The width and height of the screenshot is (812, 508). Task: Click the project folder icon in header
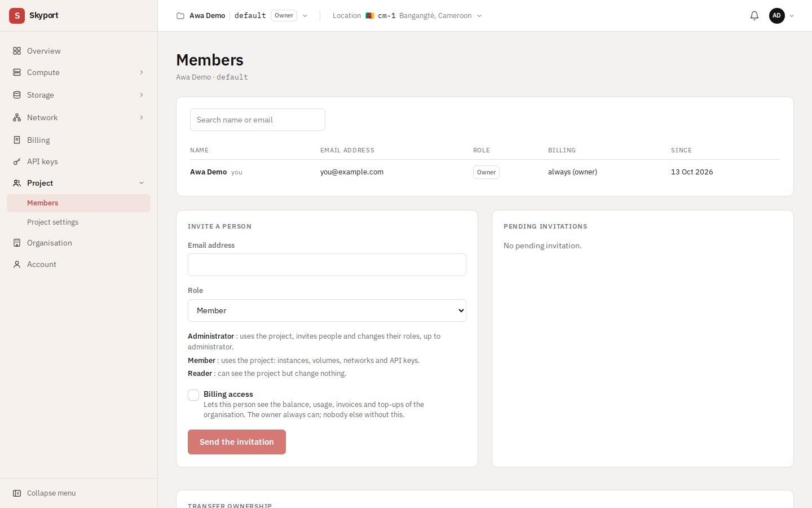click(x=180, y=16)
